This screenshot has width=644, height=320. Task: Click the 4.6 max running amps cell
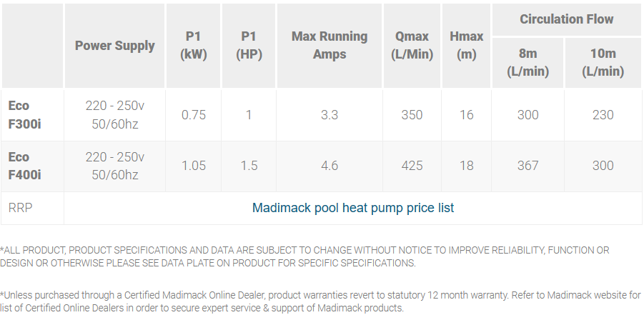click(x=329, y=166)
